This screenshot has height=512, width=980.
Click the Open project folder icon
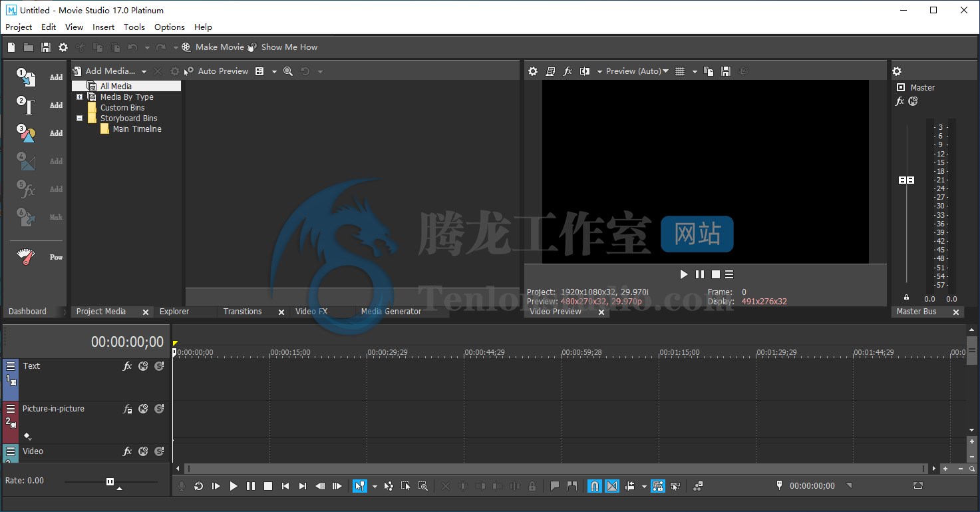[29, 47]
